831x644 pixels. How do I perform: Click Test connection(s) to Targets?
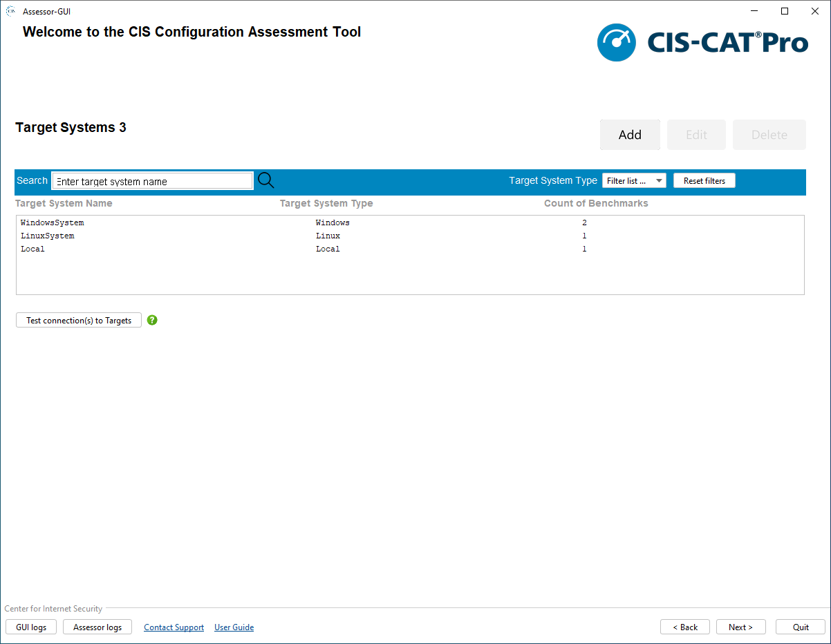79,320
